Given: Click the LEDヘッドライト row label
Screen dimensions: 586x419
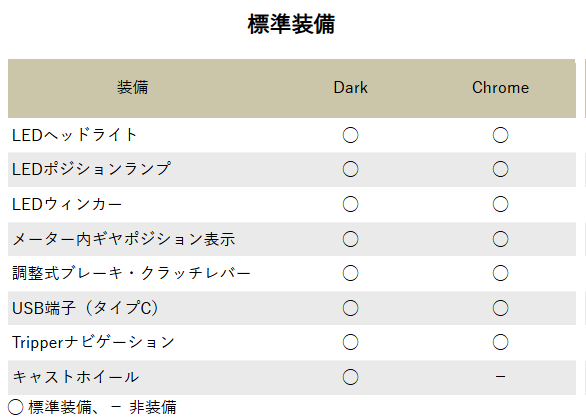Looking at the screenshot, I should pos(75,135).
